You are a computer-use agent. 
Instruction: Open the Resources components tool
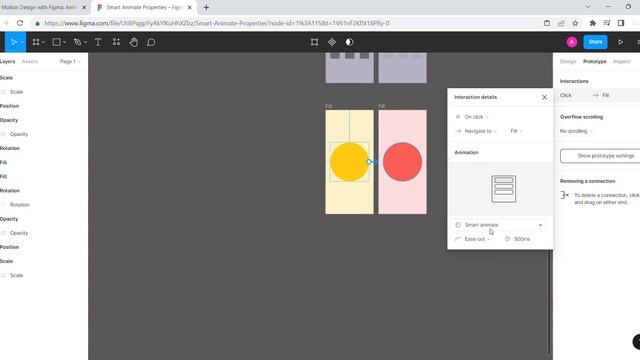pos(116,42)
